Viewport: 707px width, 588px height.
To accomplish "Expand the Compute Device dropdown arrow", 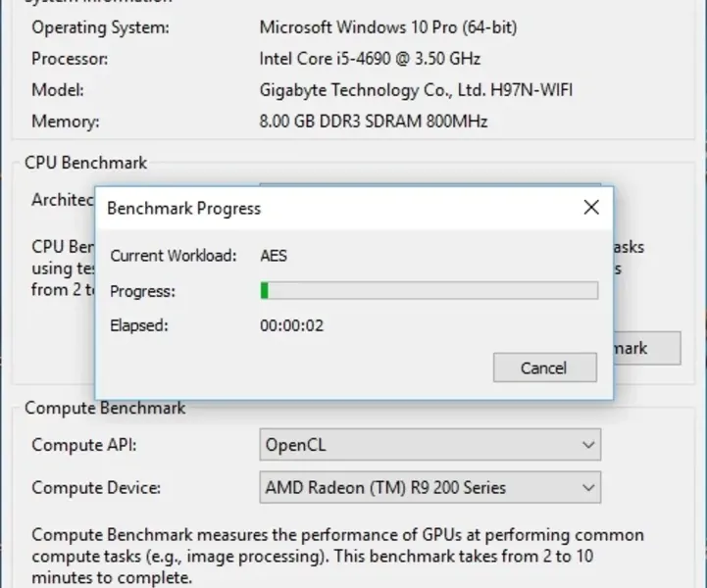I will 588,487.
